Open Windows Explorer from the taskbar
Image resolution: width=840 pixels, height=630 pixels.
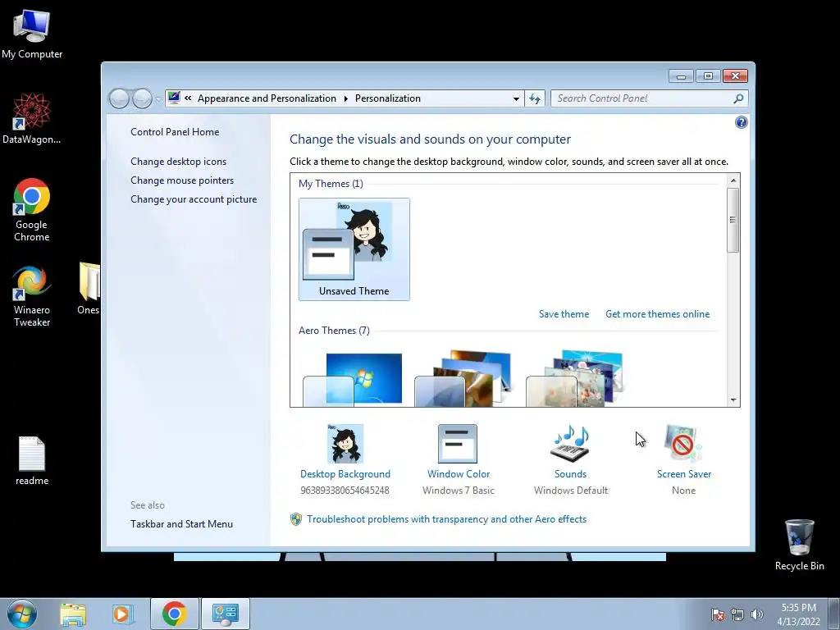[73, 614]
